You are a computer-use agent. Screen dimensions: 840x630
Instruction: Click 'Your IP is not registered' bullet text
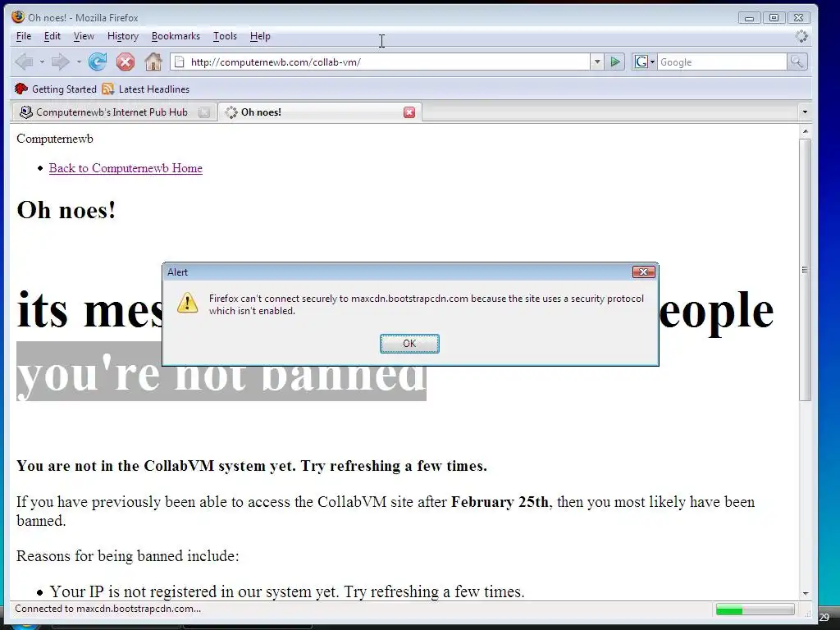pyautogui.click(x=287, y=591)
